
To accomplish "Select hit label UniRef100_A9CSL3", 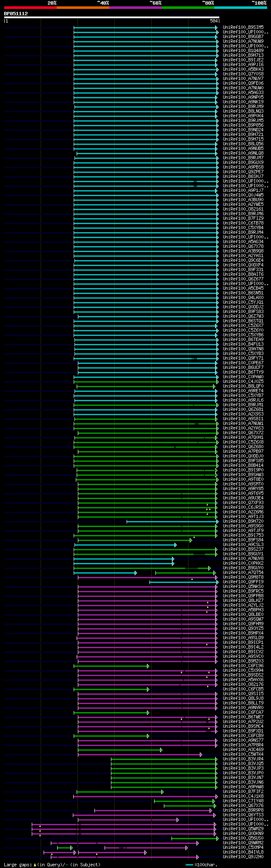I will pyautogui.click(x=243, y=545).
